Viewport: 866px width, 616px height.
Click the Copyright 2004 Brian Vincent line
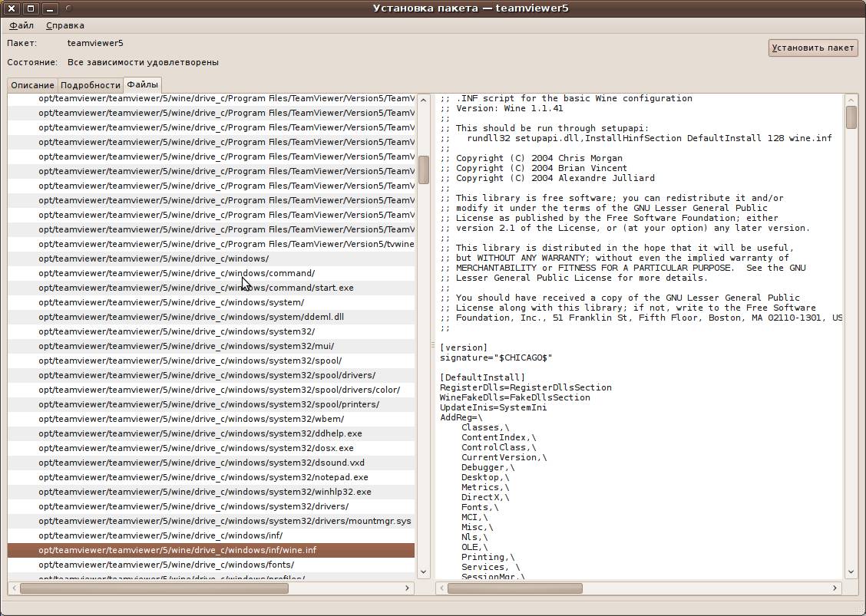point(534,168)
